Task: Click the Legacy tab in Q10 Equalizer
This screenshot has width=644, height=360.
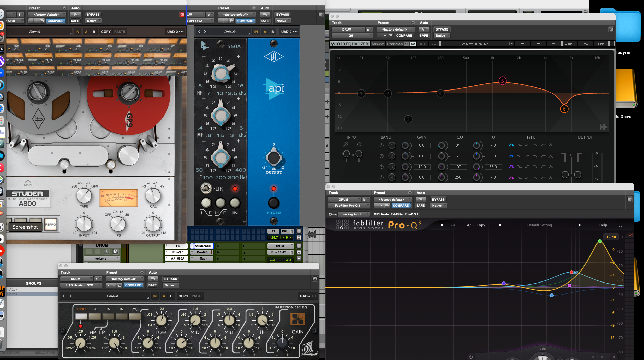Action: coord(378,44)
